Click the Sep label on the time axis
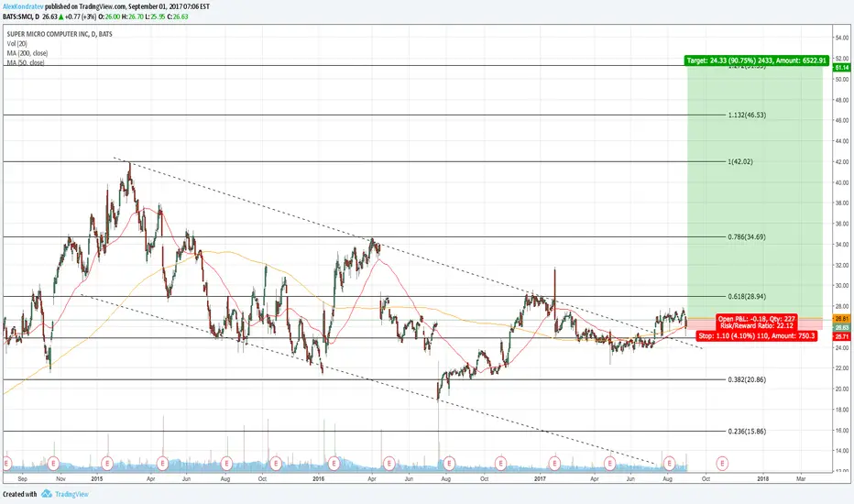 22,479
